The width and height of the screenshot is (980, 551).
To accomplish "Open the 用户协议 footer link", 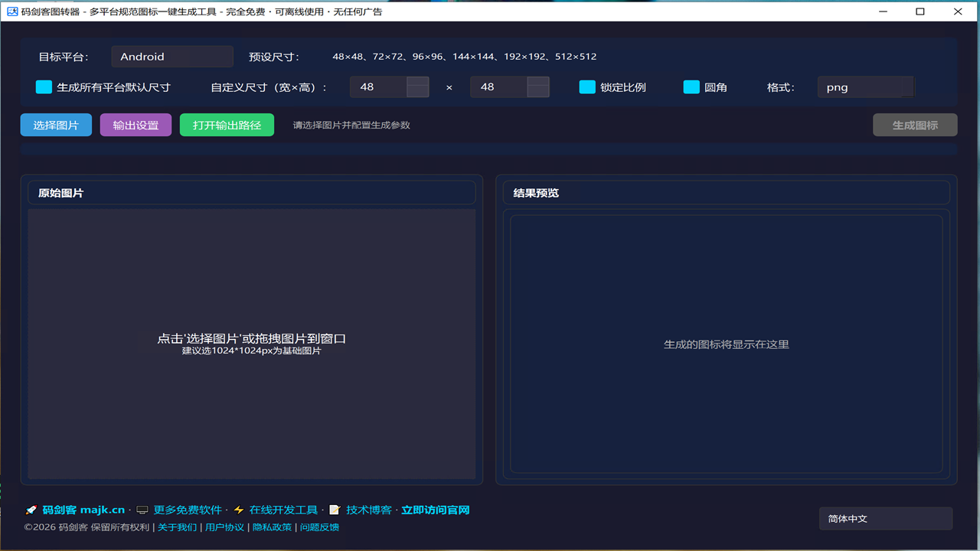I will coord(224,527).
